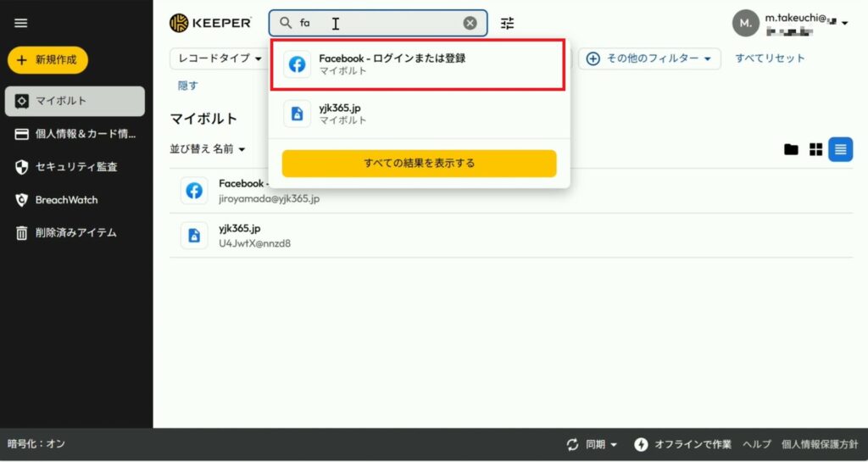The height and width of the screenshot is (462, 868).
Task: Select the yjk365.jp search result
Action: [x=418, y=114]
